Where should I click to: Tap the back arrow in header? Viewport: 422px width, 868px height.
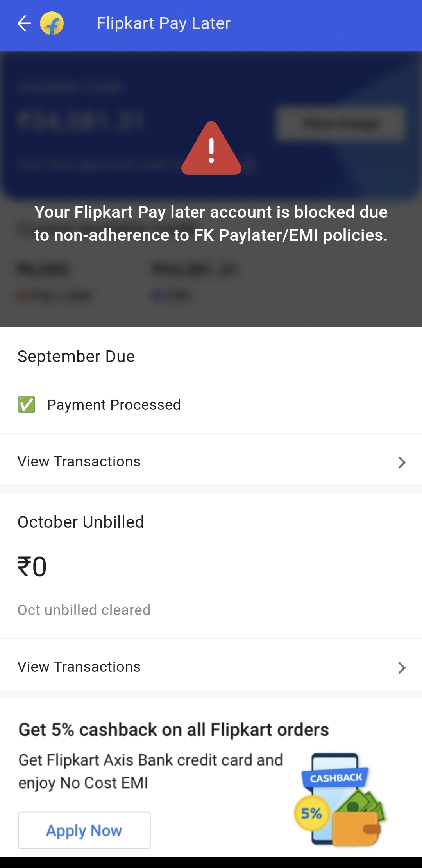click(x=24, y=23)
